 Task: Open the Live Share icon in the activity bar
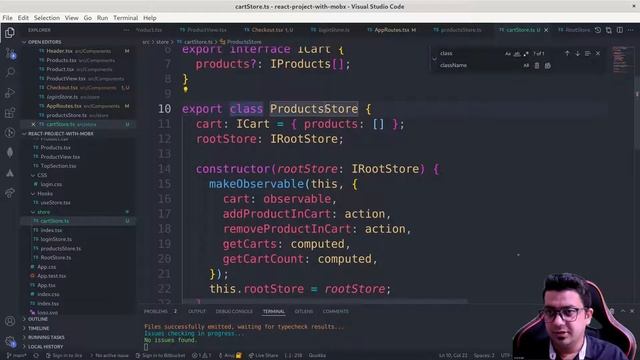click(10, 193)
